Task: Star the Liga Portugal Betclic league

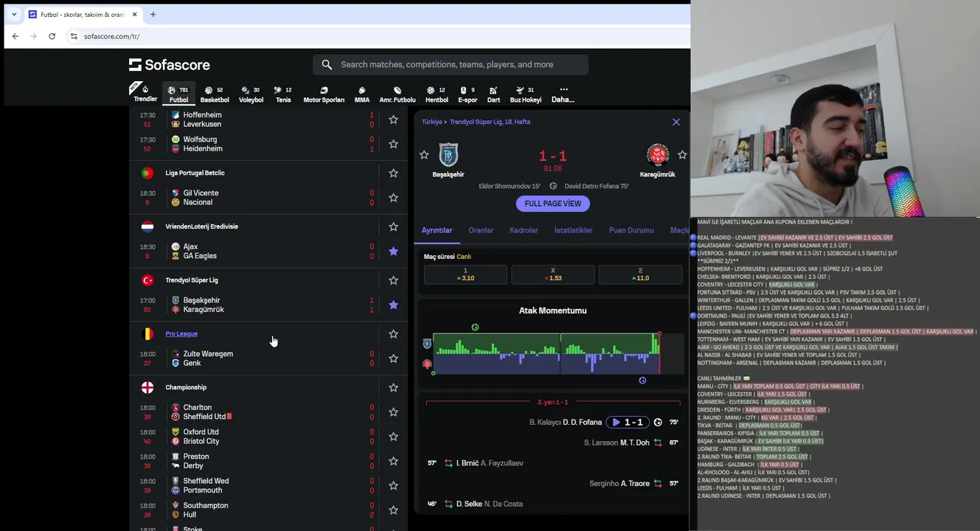Action: pos(393,173)
